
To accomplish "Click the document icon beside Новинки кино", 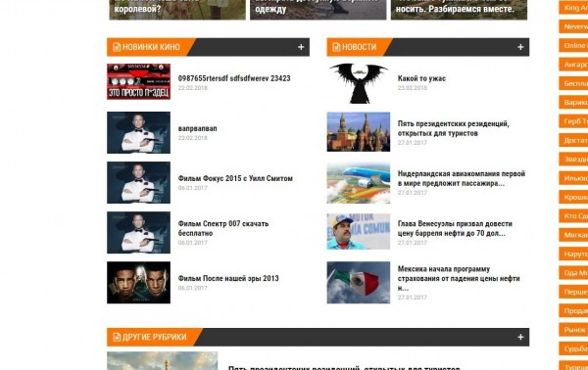I will tap(117, 47).
